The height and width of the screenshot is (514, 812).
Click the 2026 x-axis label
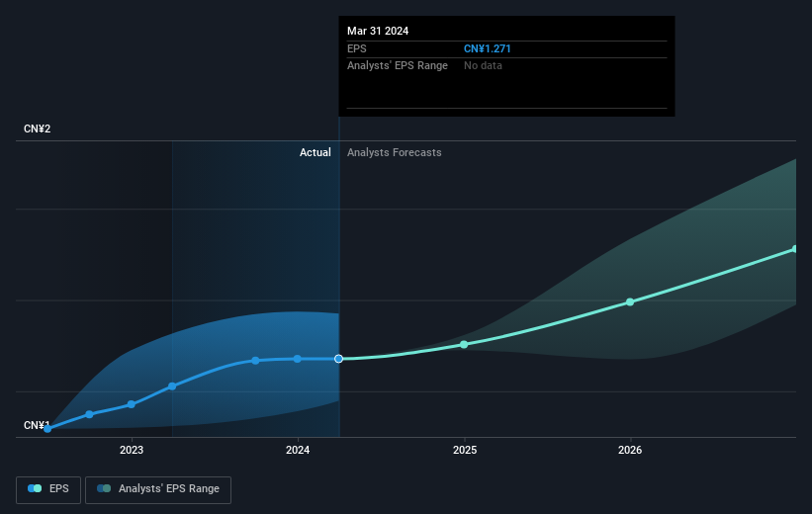pyautogui.click(x=630, y=450)
